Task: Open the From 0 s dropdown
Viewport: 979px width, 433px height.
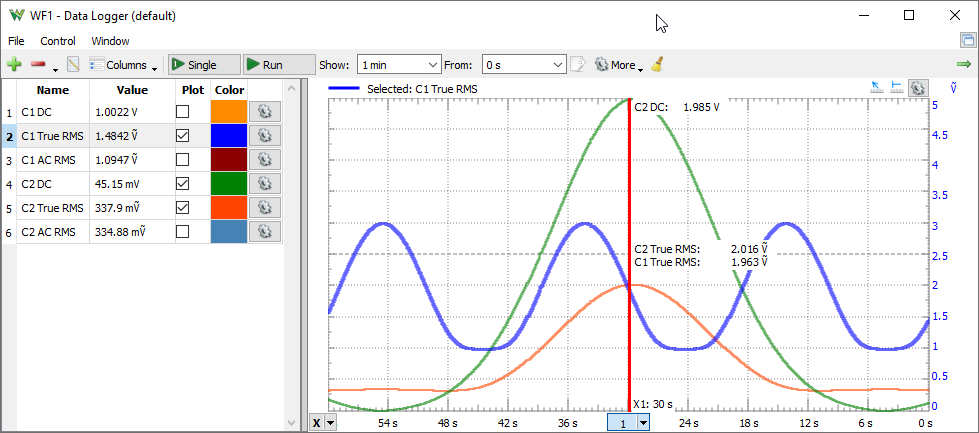Action: (x=524, y=65)
